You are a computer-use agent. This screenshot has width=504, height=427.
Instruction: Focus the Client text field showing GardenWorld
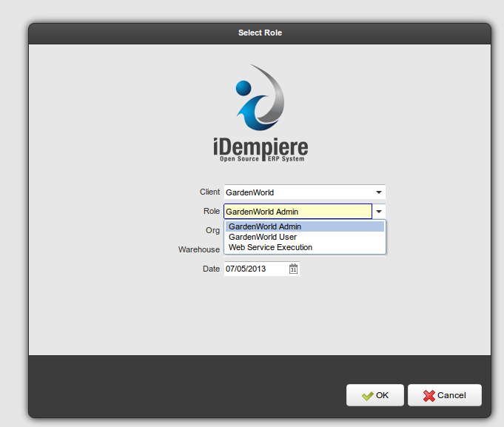297,192
